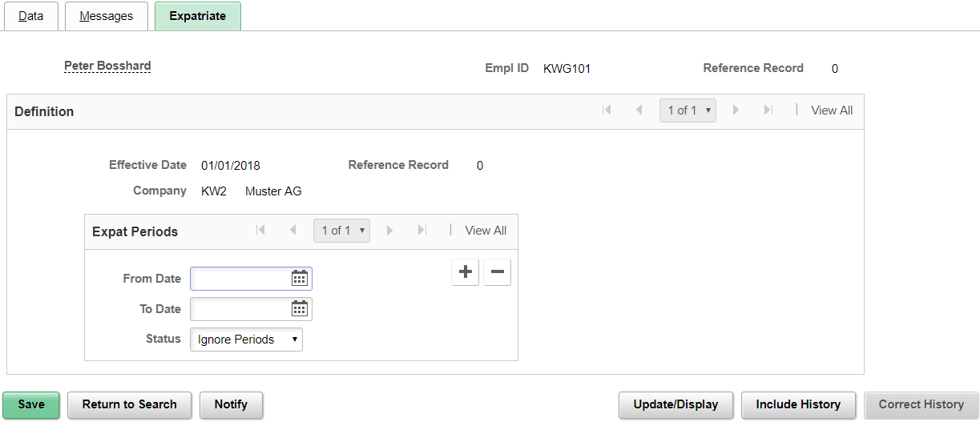The height and width of the screenshot is (422, 980).
Task: Switch to the Data tab
Action: (31, 16)
